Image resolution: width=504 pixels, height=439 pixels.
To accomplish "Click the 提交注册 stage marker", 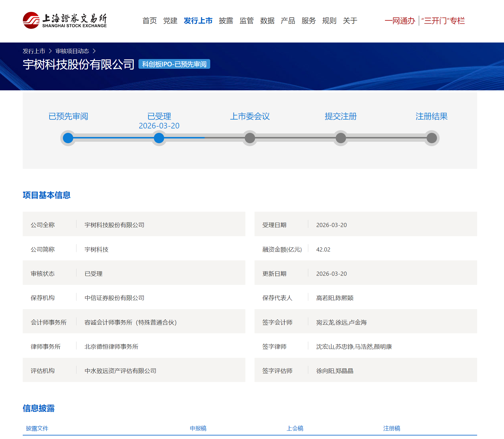I will pos(341,138).
